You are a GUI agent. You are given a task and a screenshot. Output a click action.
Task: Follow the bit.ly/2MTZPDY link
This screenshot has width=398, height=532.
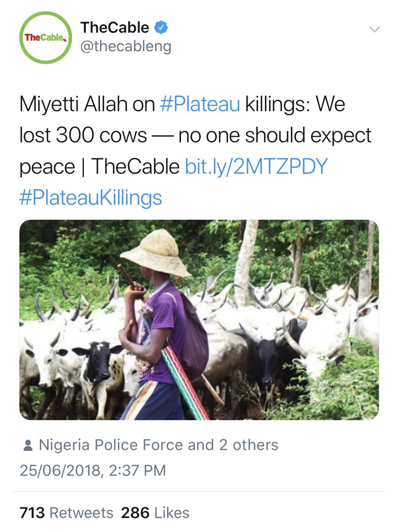pyautogui.click(x=256, y=166)
